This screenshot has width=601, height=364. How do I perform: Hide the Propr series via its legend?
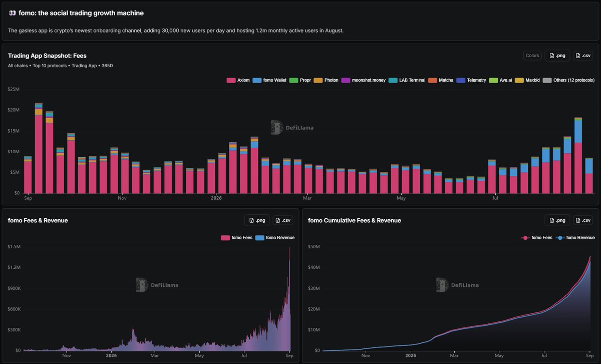(x=300, y=80)
